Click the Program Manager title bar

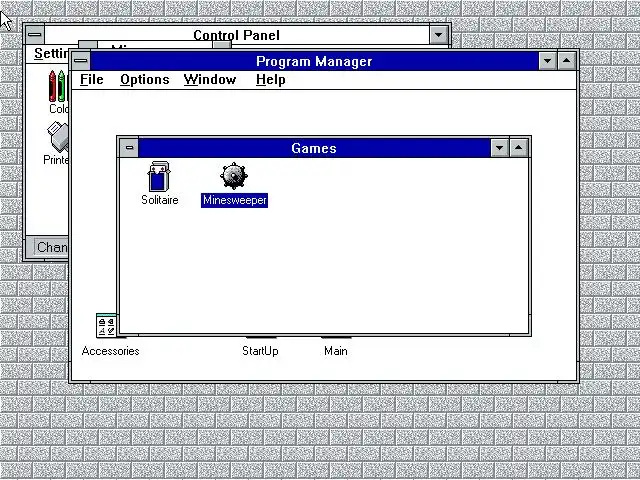314,61
